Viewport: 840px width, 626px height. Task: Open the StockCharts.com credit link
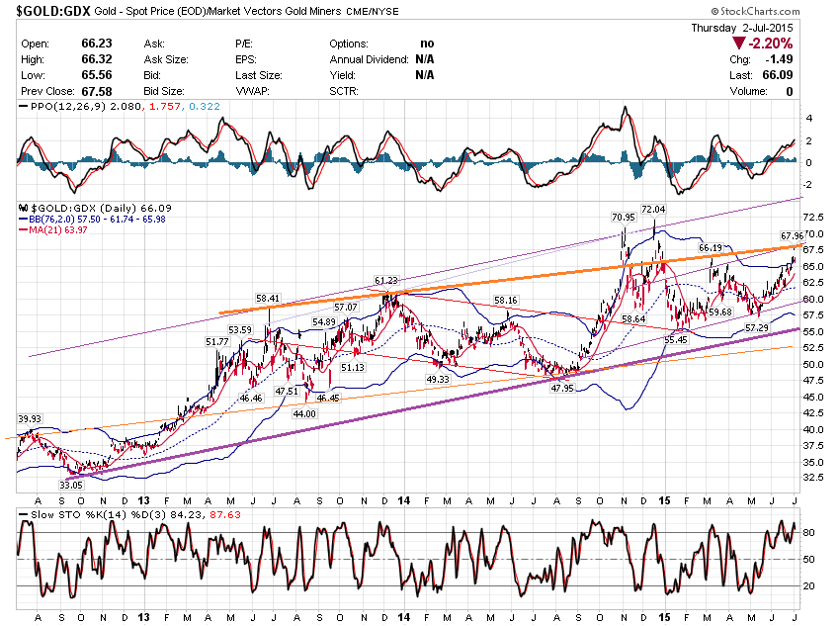(755, 11)
